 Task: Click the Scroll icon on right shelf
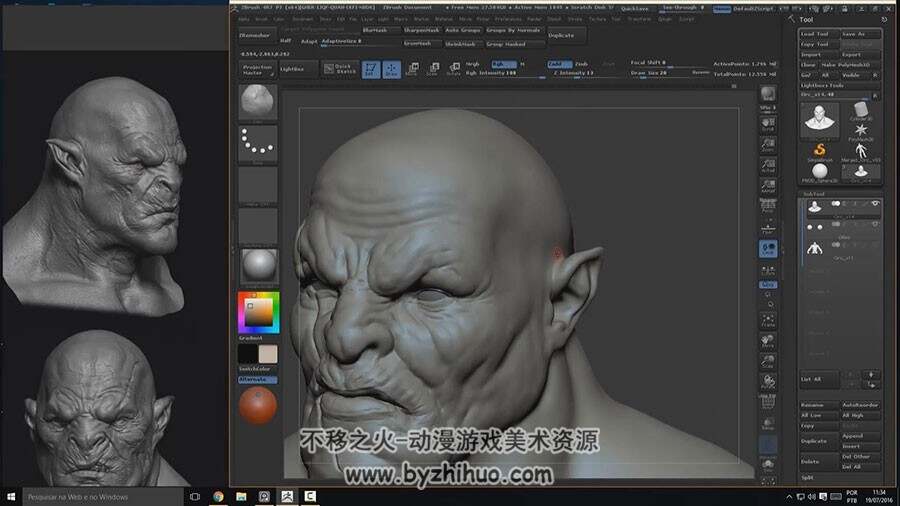[x=768, y=124]
